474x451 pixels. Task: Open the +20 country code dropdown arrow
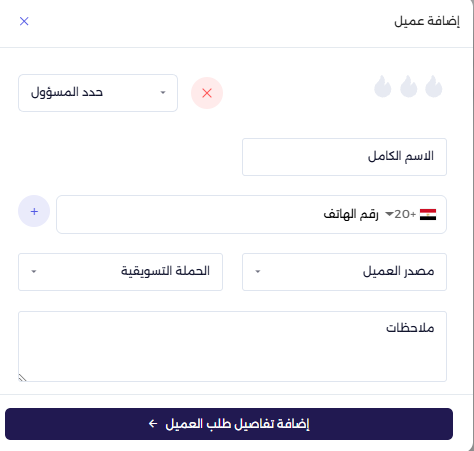tap(389, 214)
